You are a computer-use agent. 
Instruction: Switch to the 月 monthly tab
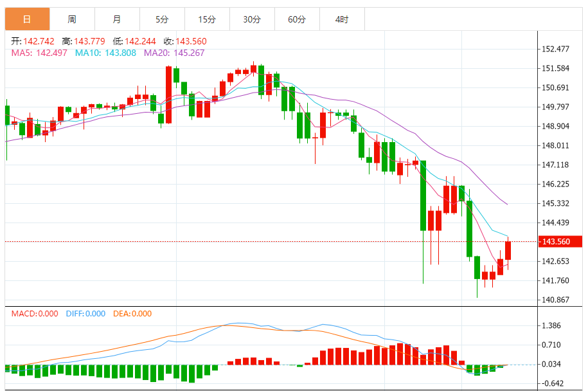[117, 19]
